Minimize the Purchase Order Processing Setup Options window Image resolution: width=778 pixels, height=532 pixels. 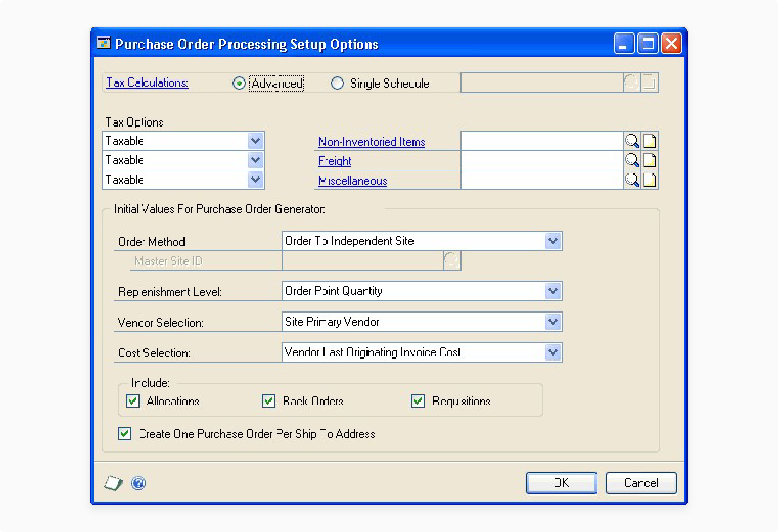624,43
